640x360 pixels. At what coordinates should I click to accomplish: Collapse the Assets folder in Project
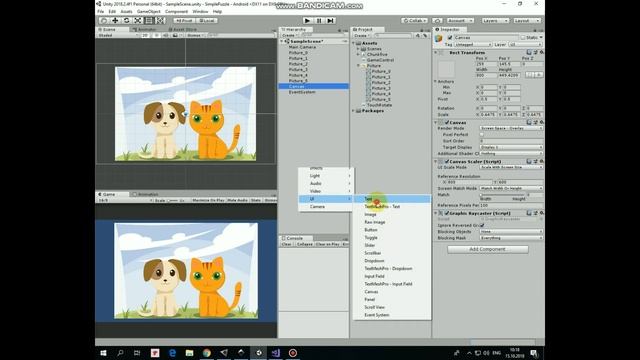[x=353, y=43]
